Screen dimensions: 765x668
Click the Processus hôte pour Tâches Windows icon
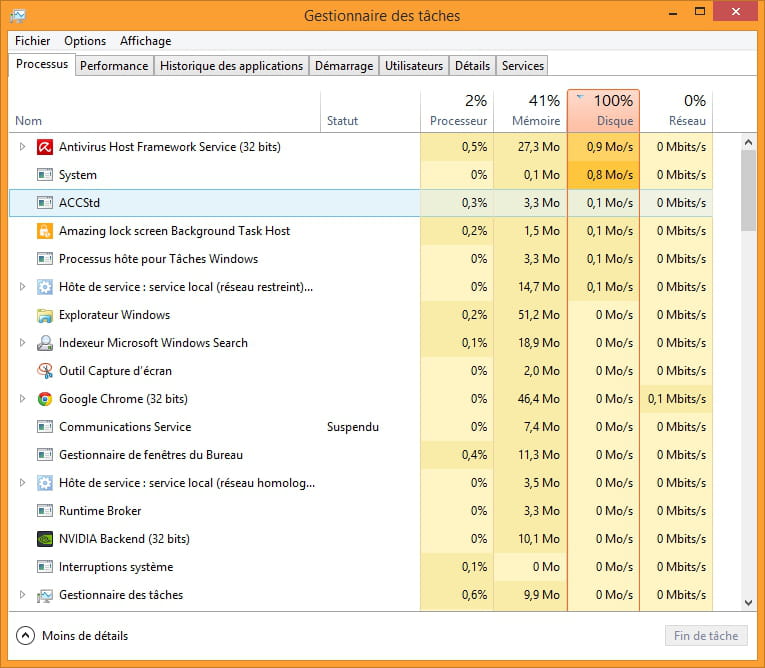pyautogui.click(x=45, y=259)
